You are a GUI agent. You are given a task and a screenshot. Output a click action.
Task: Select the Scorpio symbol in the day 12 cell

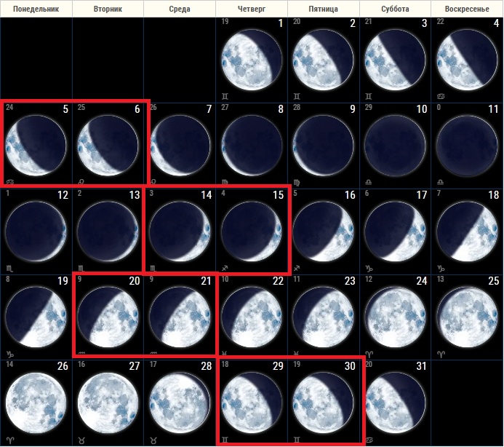click(9, 268)
